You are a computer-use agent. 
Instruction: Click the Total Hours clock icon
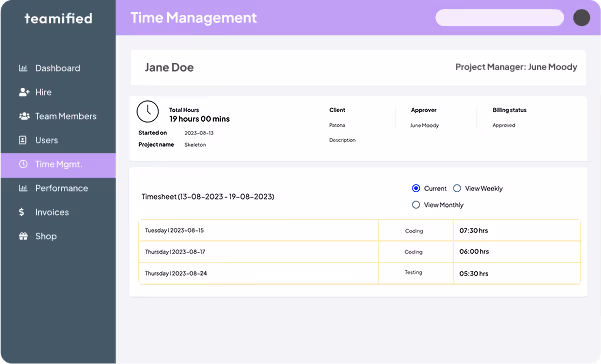[x=148, y=111]
